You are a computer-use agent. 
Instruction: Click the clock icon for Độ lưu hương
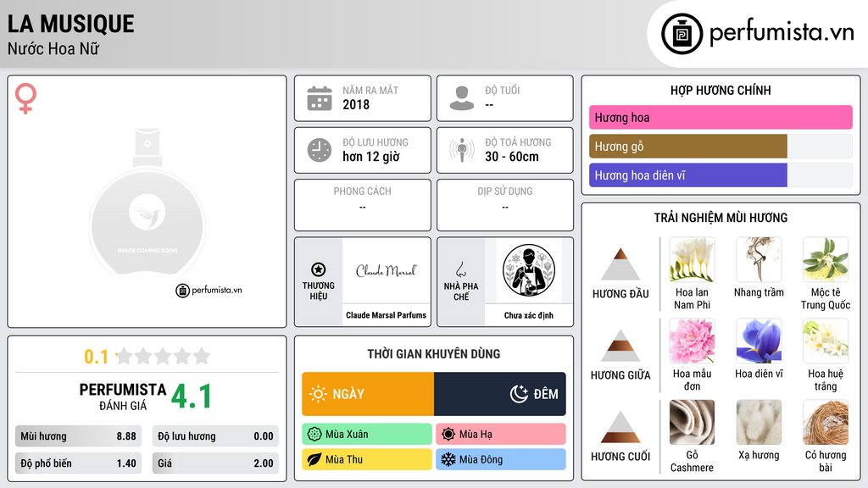[x=320, y=150]
